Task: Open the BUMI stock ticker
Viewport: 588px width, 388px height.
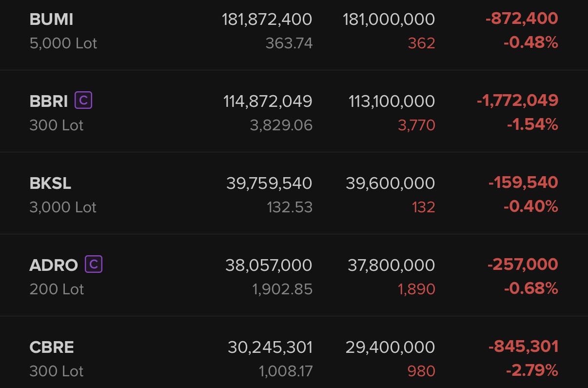Action: pos(51,20)
